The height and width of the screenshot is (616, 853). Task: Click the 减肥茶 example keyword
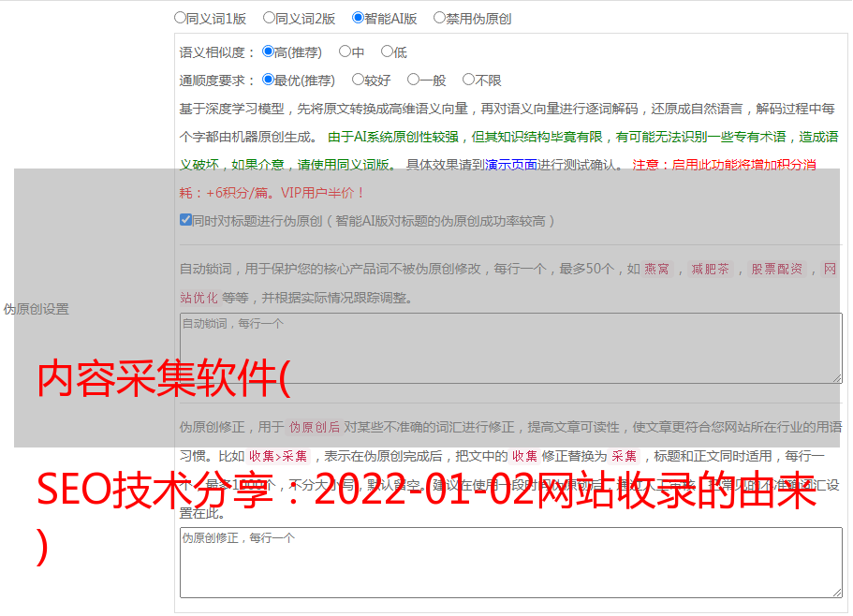click(710, 269)
